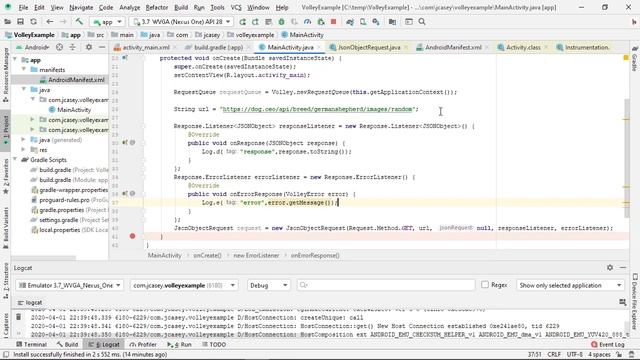Click the Sync/refresh toolbar icon

click(x=33, y=22)
